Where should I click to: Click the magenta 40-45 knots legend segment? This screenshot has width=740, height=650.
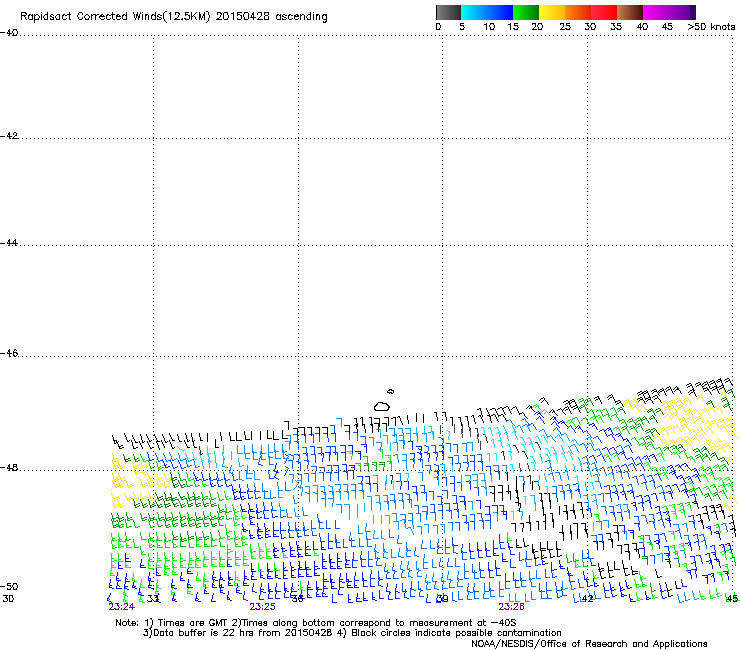[656, 12]
